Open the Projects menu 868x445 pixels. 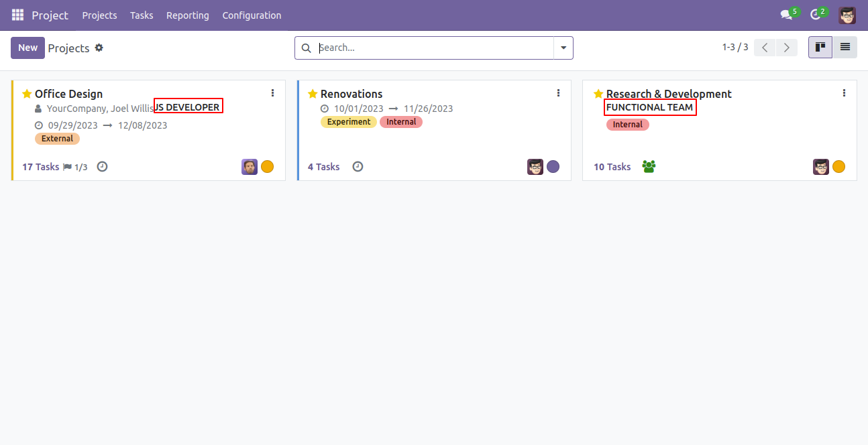99,15
